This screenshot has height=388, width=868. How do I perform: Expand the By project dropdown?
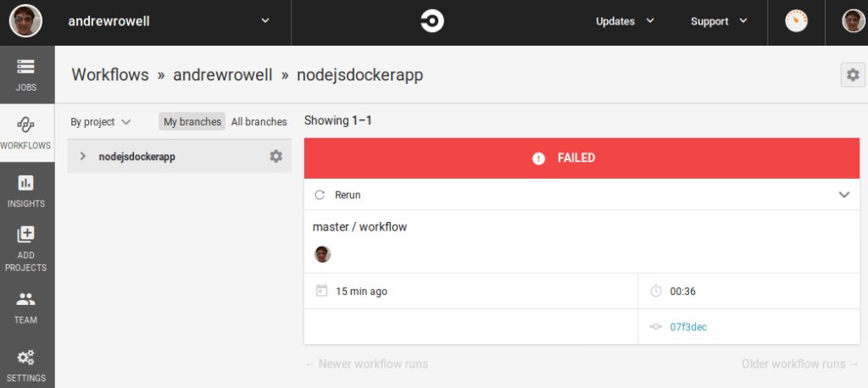(100, 122)
